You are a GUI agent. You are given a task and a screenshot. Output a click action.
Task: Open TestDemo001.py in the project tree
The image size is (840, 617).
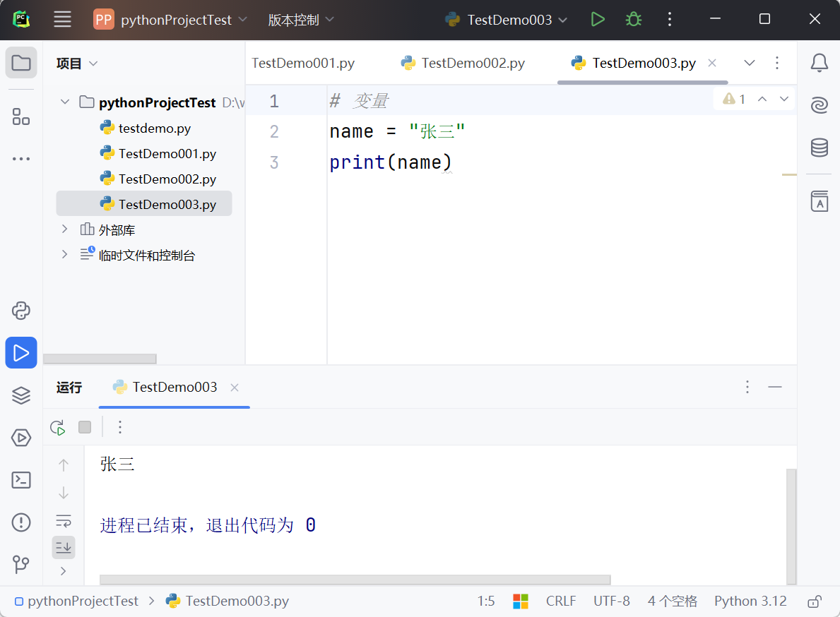coord(158,154)
